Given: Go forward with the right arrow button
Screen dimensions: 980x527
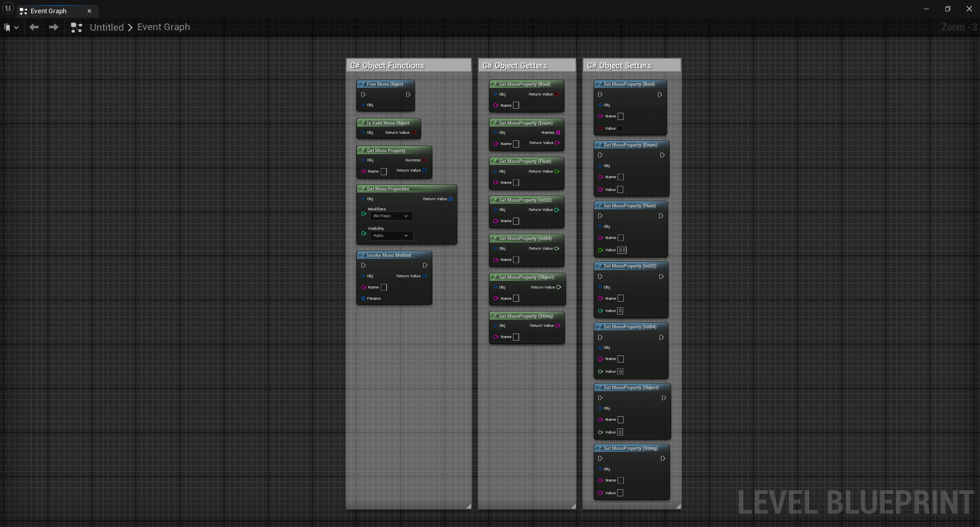Looking at the screenshot, I should tap(54, 27).
